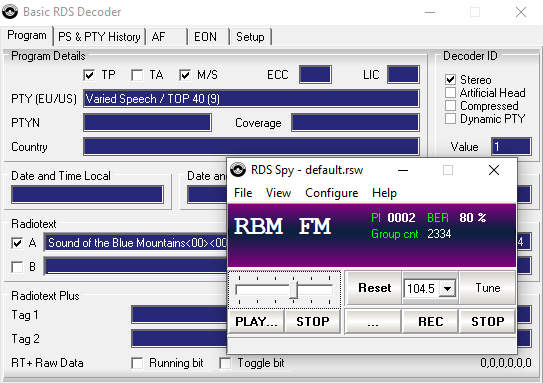Enable the Compressed checkbox

(x=450, y=105)
